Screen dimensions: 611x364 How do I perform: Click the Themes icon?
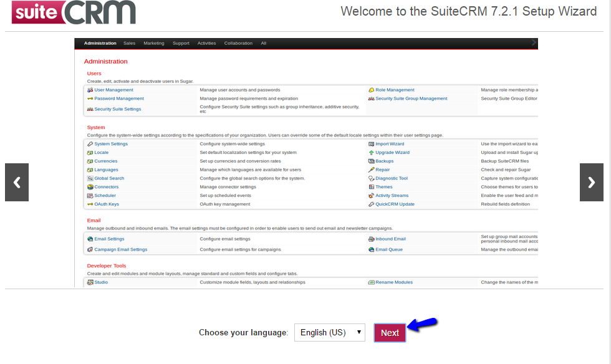(x=372, y=187)
